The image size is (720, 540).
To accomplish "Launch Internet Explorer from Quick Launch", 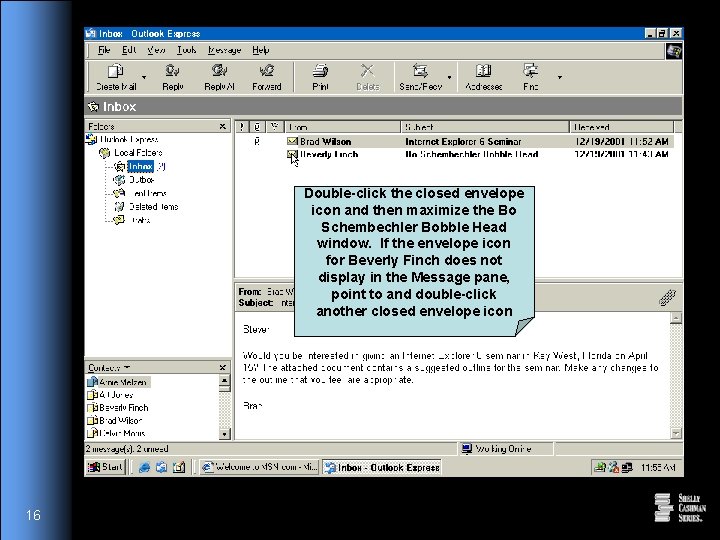I will coord(144,467).
